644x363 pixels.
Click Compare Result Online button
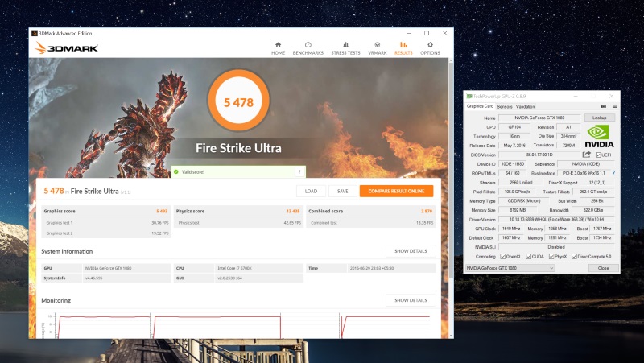point(396,191)
